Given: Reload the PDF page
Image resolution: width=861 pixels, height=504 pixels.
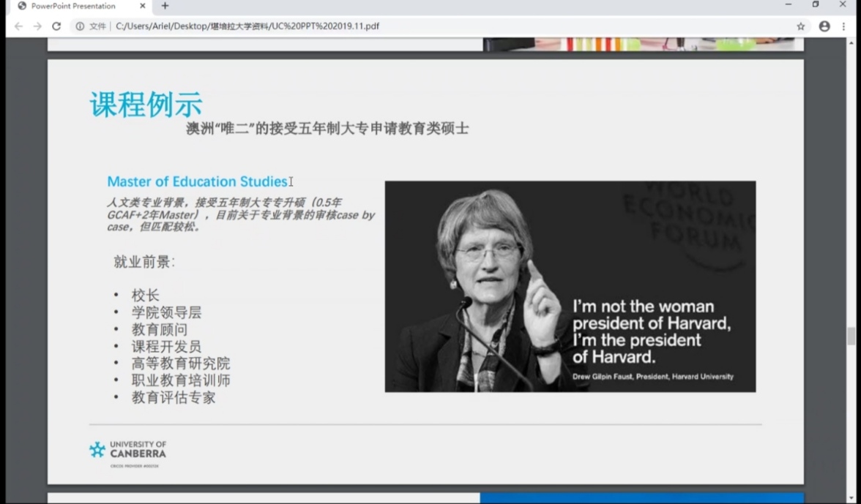Looking at the screenshot, I should pos(56,26).
